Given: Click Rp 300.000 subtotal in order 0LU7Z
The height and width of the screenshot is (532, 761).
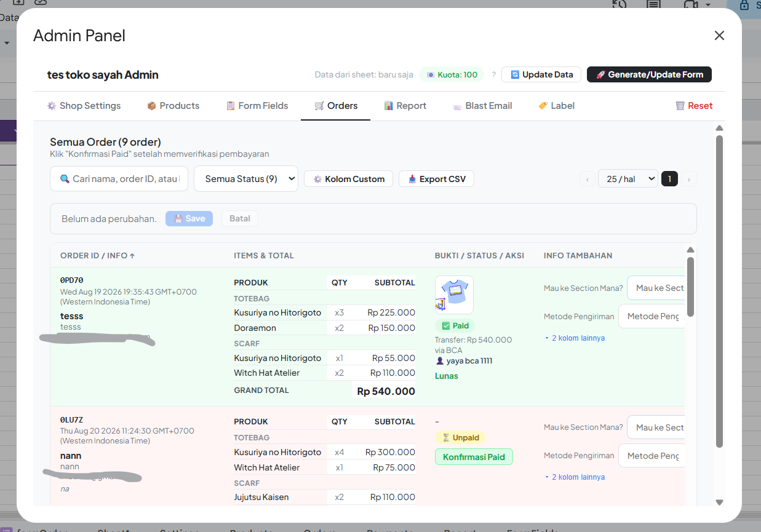Looking at the screenshot, I should point(390,452).
